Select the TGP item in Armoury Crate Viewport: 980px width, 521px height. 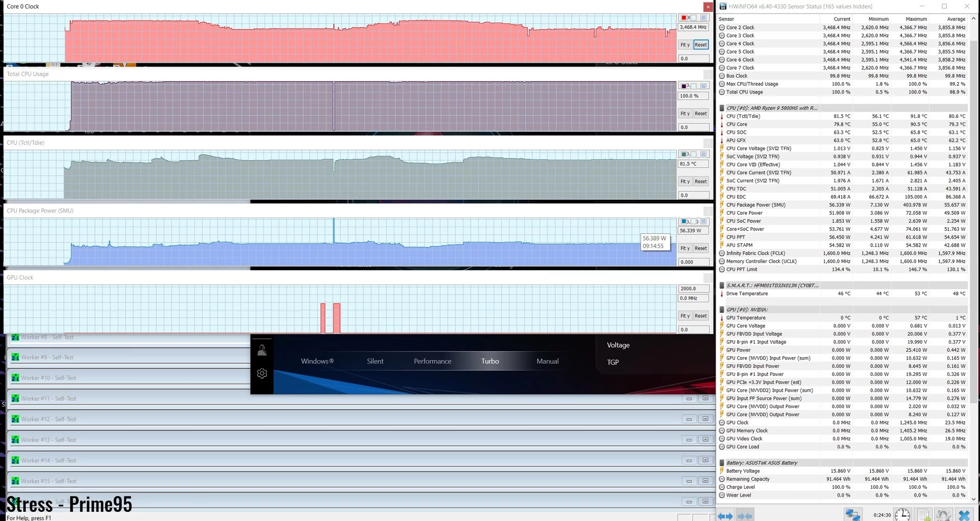(x=612, y=362)
